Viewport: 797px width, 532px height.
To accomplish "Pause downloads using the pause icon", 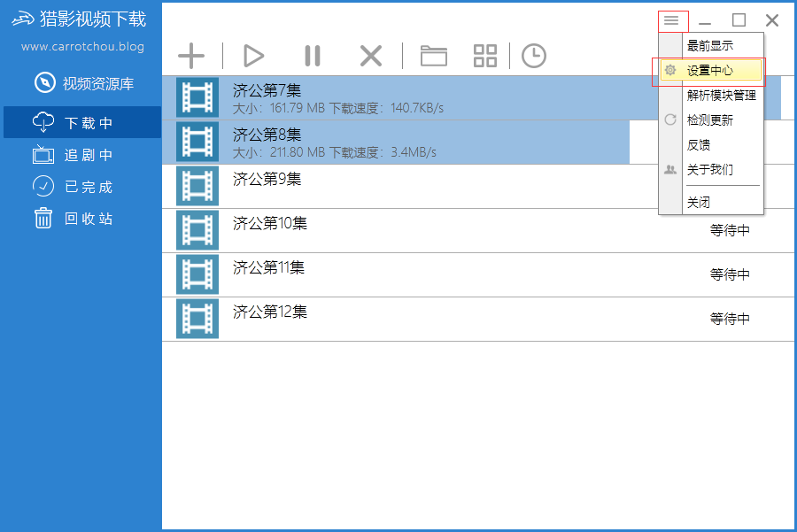I will coord(313,56).
